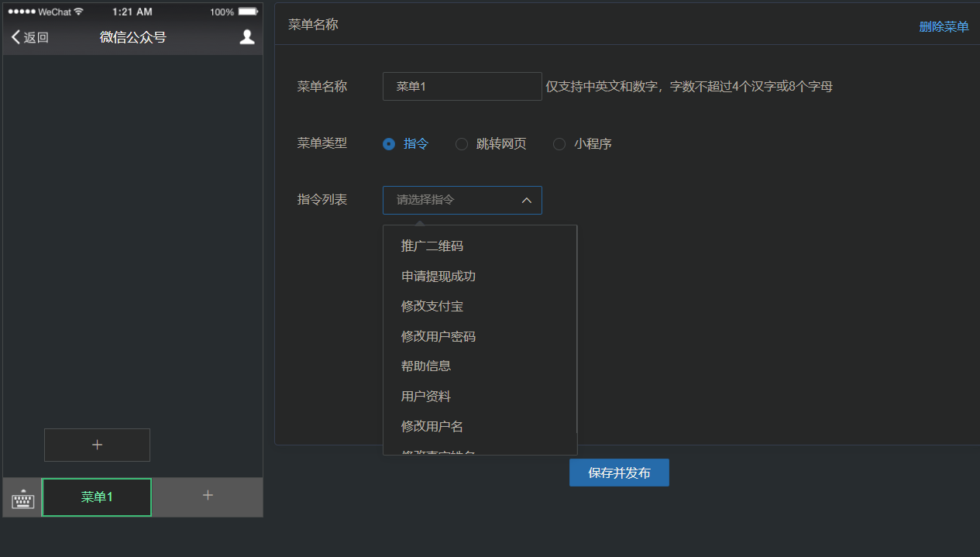
Task: Pick 用户资料 from the command list
Action: click(x=480, y=397)
